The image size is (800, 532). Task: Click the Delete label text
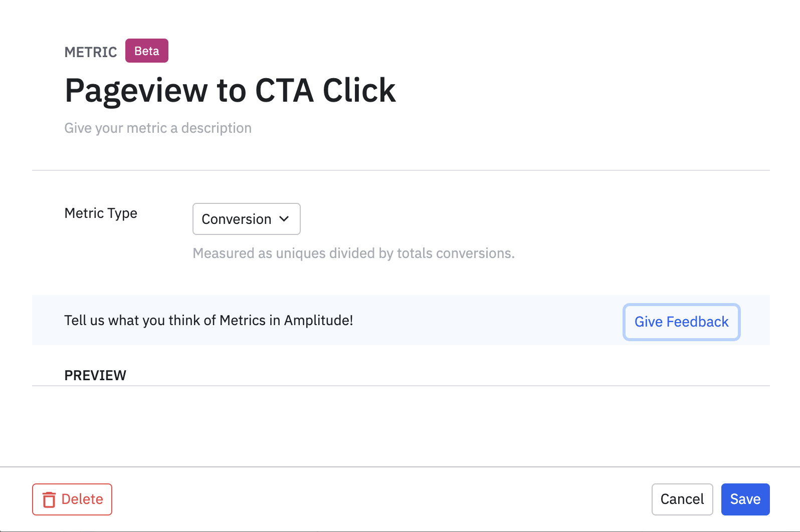point(82,499)
